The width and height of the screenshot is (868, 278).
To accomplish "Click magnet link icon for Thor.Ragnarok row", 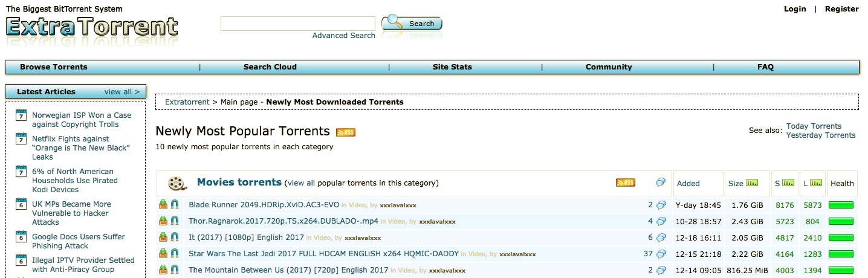I will pos(175,221).
